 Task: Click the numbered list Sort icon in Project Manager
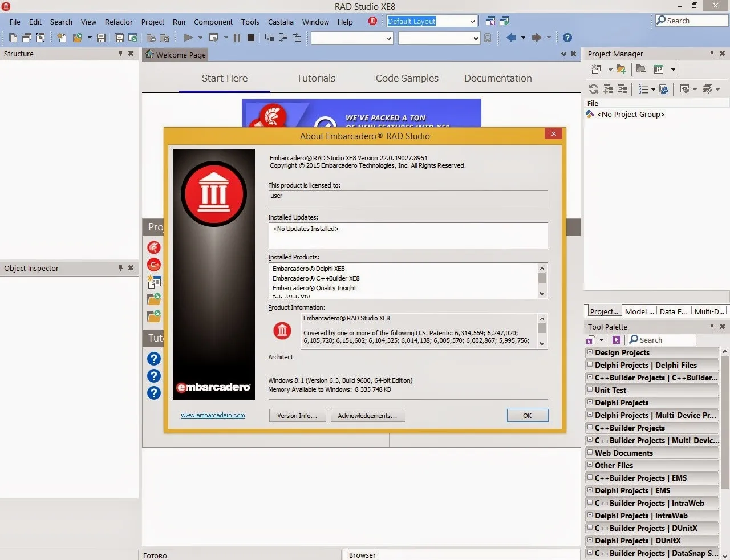click(643, 89)
